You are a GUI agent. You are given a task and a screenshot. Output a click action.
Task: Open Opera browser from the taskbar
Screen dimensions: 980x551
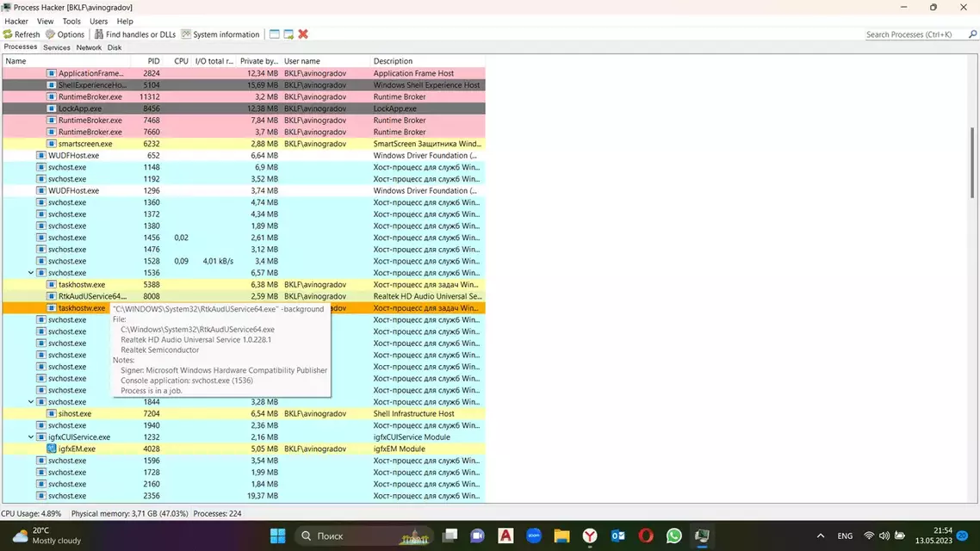646,536
